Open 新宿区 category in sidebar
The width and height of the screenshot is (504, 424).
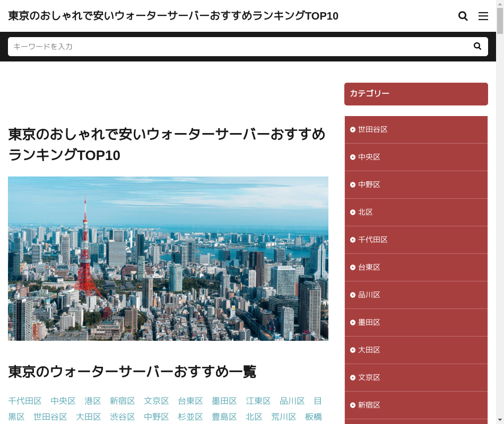coord(416,405)
